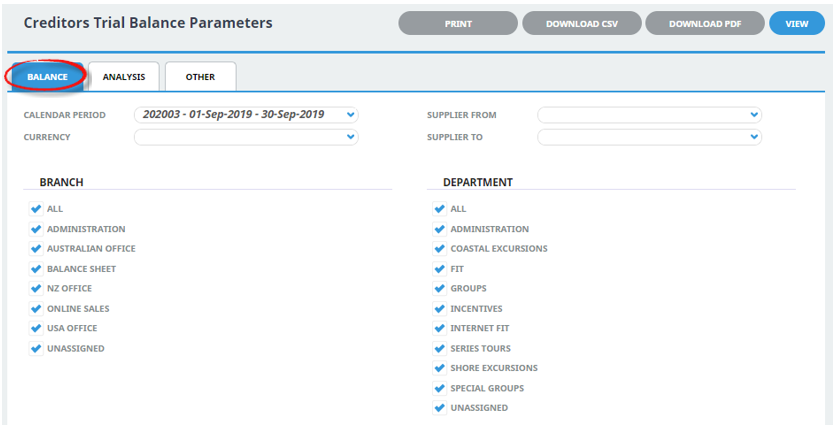Open the Supplier To dropdown
Viewport: 839px width, 433px height.
point(754,137)
